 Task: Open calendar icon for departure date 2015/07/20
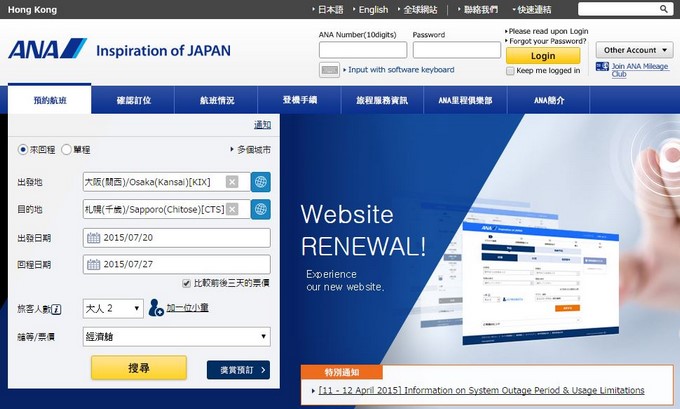point(93,238)
